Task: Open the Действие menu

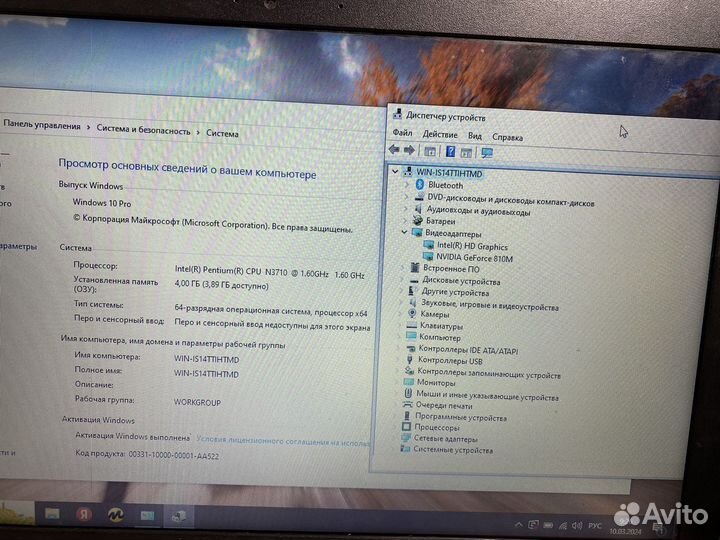Action: pos(440,134)
